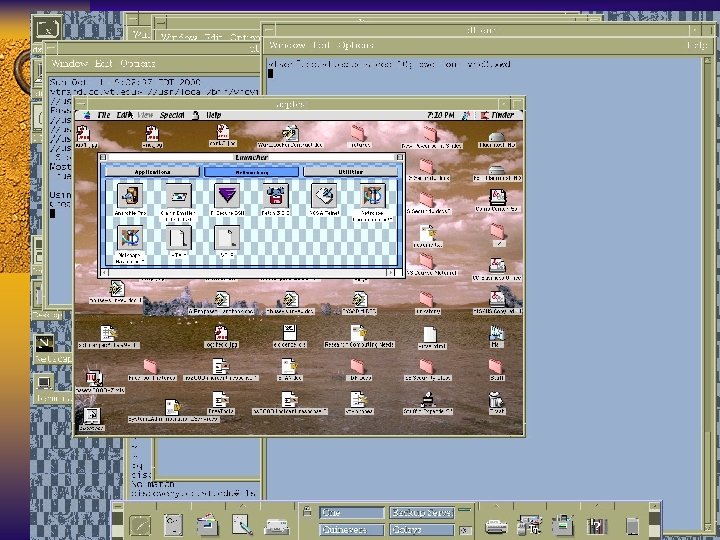This screenshot has height=540, width=720.
Task: Open the Printer icon on CDE front panel
Action: point(496,526)
